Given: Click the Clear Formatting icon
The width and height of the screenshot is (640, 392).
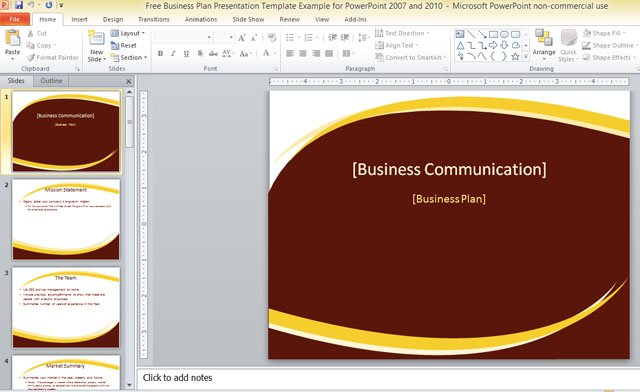Looking at the screenshot, I should [271, 38].
